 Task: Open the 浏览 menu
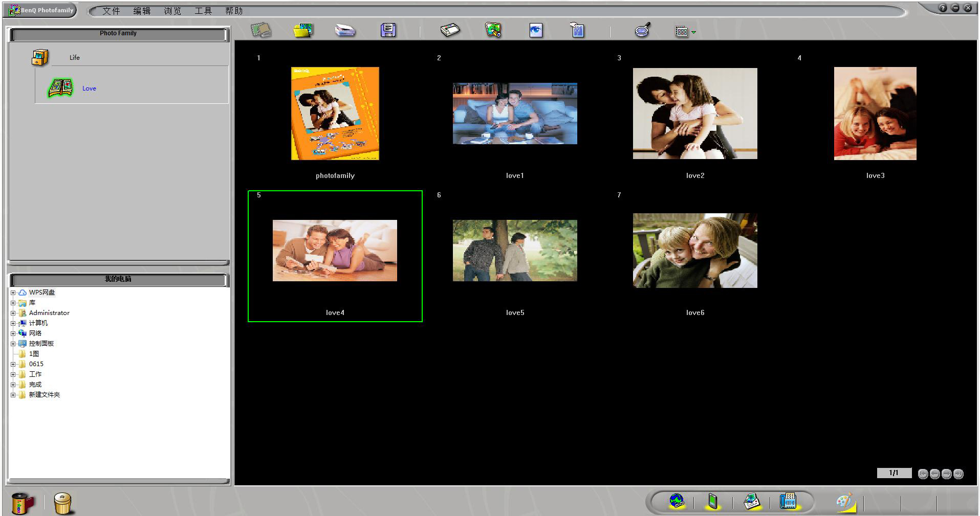coord(172,11)
